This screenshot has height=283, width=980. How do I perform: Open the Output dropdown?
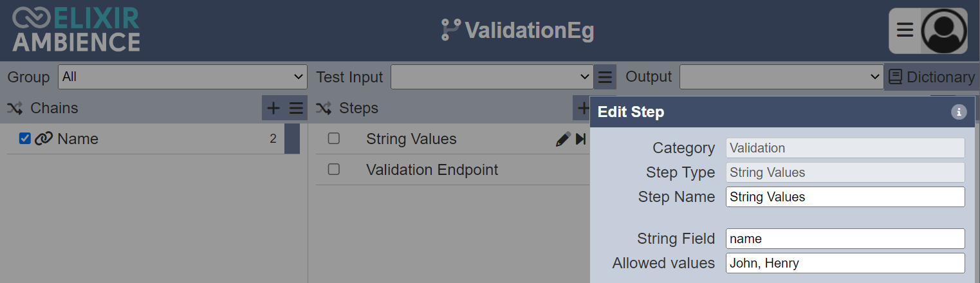point(781,77)
